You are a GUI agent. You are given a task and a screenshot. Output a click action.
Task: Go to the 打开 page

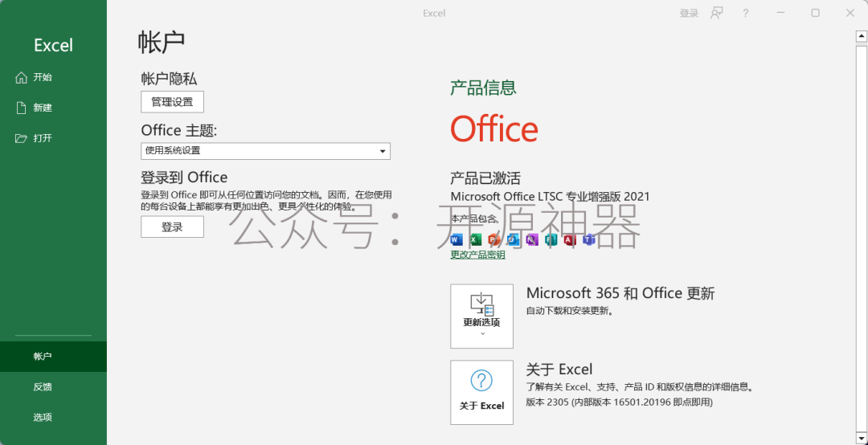pyautogui.click(x=53, y=138)
